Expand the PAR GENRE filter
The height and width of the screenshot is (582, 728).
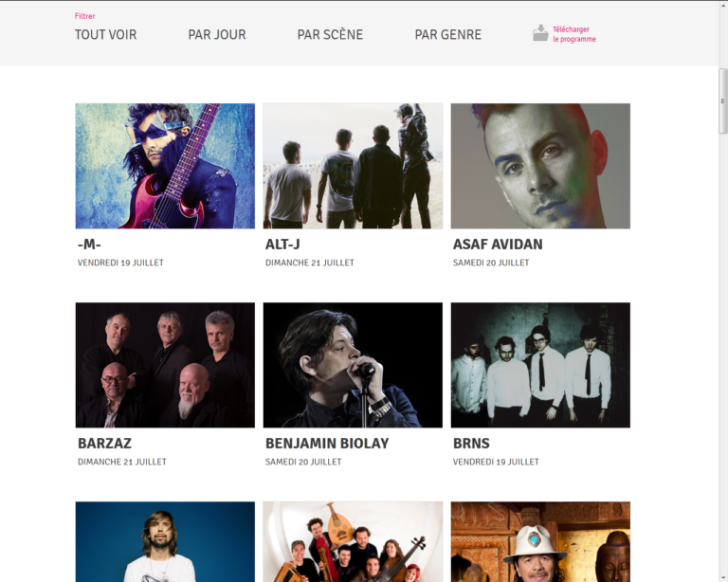tap(448, 35)
